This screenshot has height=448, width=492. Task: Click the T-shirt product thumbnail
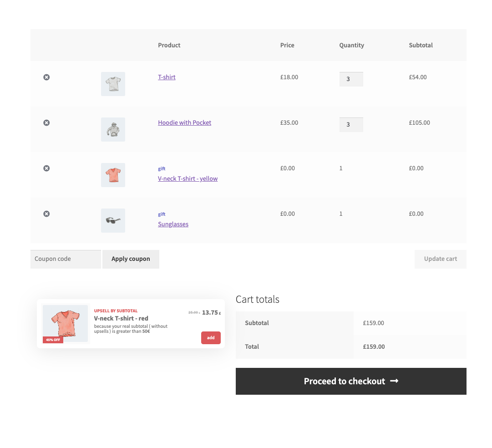click(113, 84)
